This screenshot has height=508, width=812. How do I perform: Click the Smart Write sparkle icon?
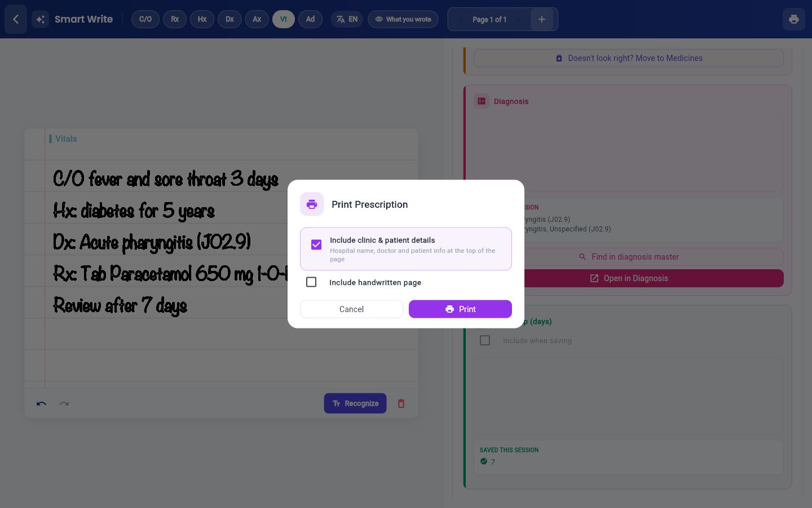point(40,19)
